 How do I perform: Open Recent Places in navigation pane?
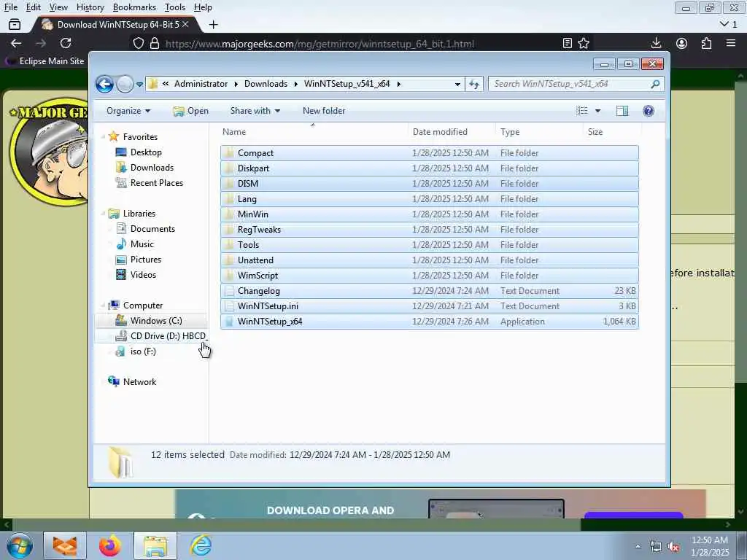[x=157, y=183]
